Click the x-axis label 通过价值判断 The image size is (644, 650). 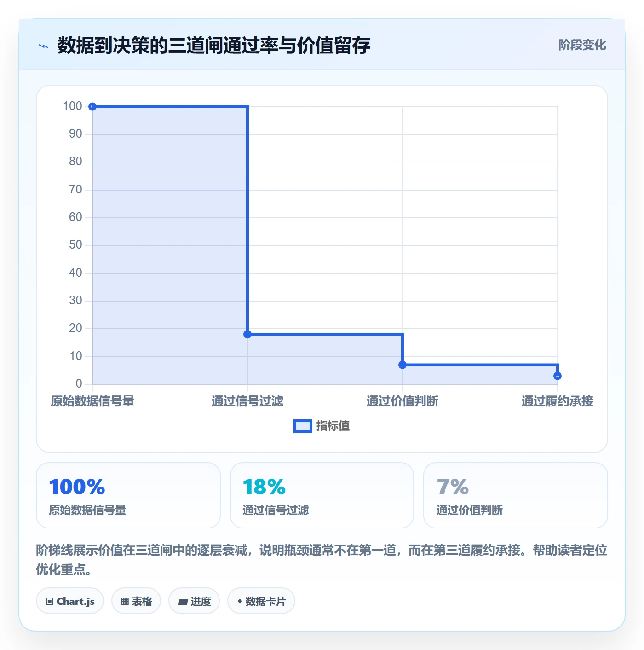click(x=402, y=401)
